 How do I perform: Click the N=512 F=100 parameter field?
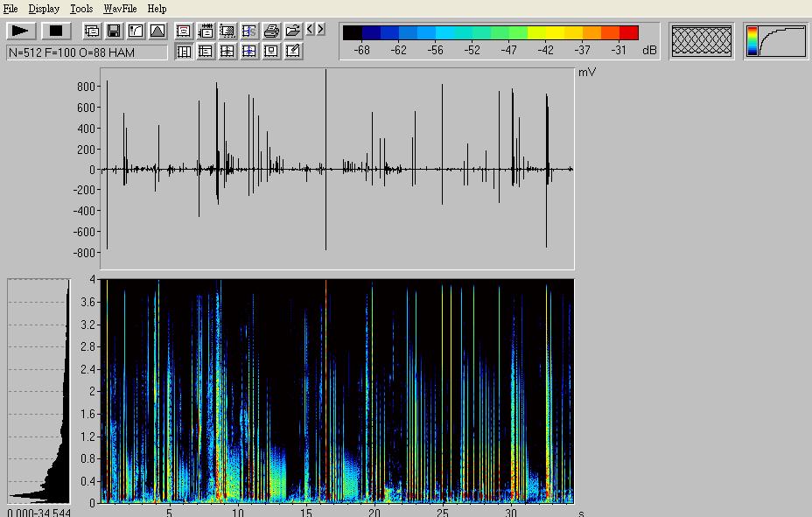87,52
